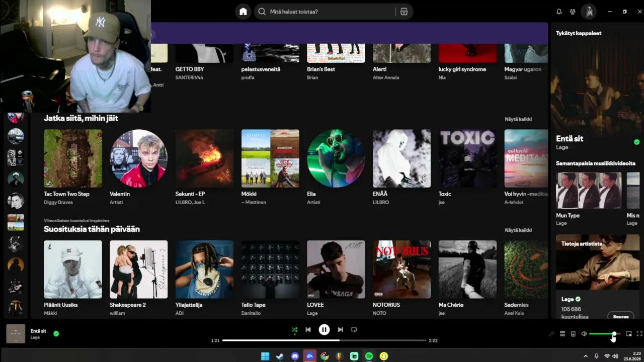Open the Browse icon in search bar

click(x=404, y=12)
